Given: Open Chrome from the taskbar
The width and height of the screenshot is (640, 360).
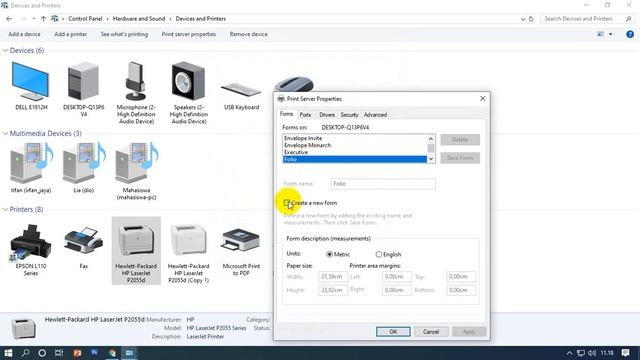Looking at the screenshot, I should [112, 353].
